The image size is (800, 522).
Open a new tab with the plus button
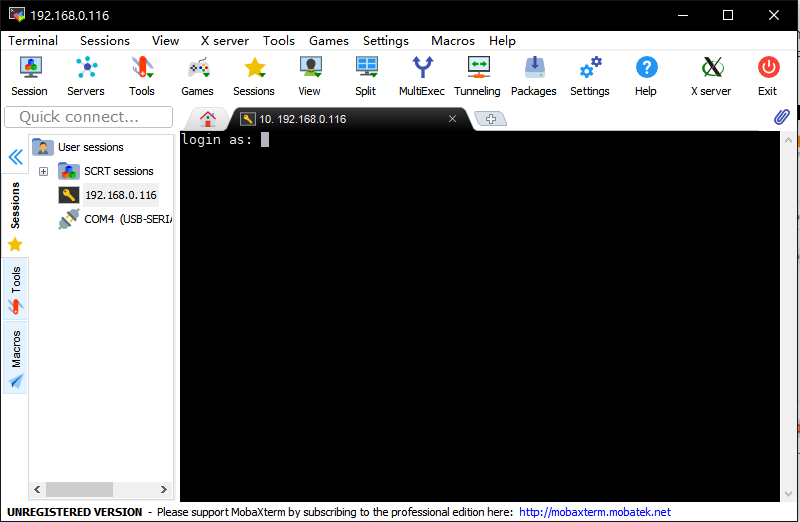[x=490, y=119]
